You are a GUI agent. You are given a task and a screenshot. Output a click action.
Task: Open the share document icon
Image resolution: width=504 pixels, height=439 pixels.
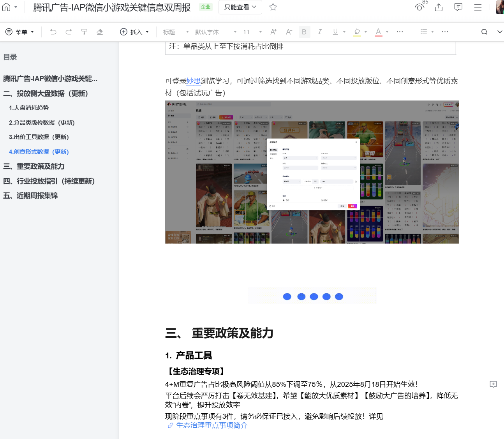tap(439, 7)
